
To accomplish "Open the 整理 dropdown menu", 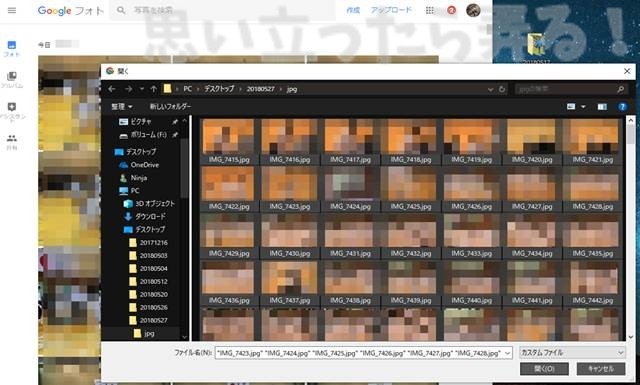I will tap(122, 107).
